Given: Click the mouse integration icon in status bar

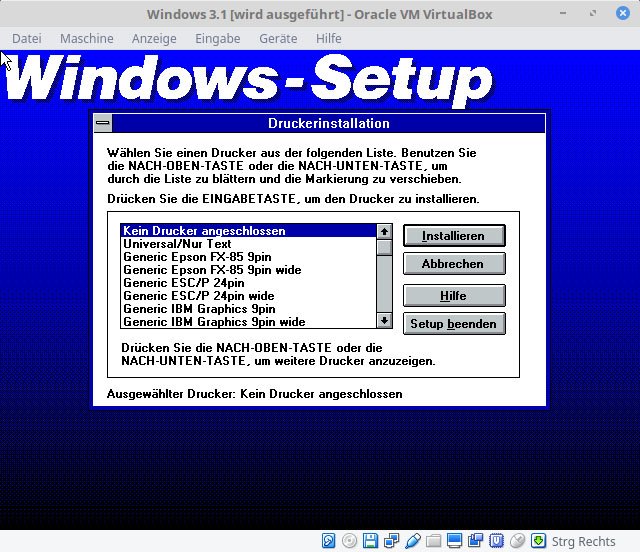Looking at the screenshot, I should pyautogui.click(x=518, y=541).
